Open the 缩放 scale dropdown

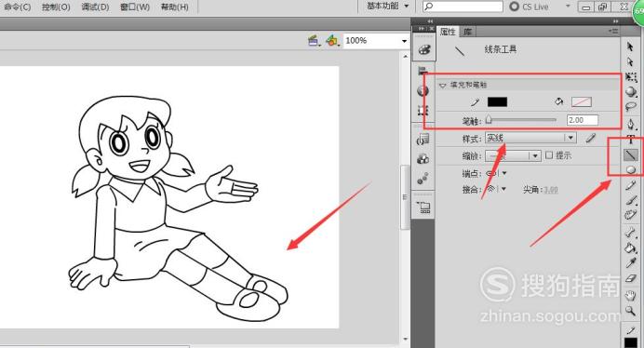(513, 155)
